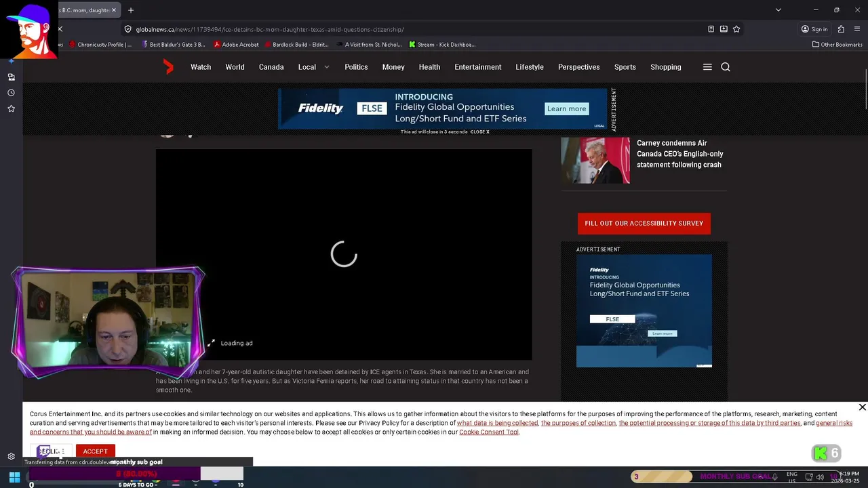Close the cookie consent banner
This screenshot has height=488, width=868.
click(862, 407)
